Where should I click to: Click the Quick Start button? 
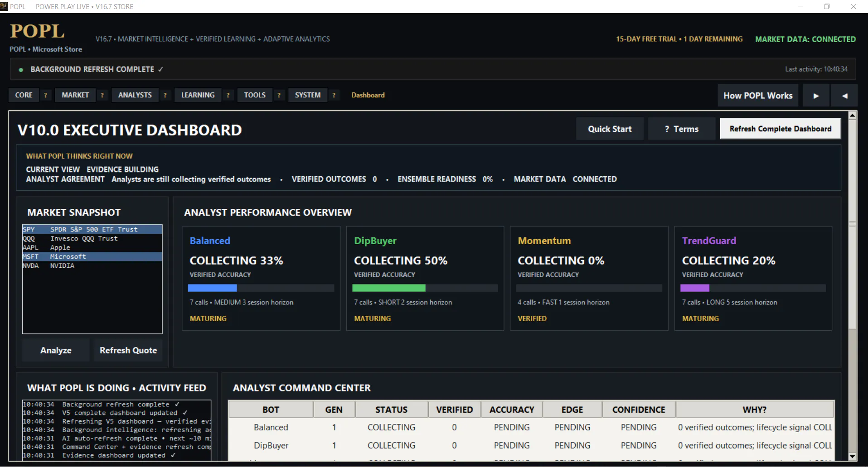pos(610,129)
